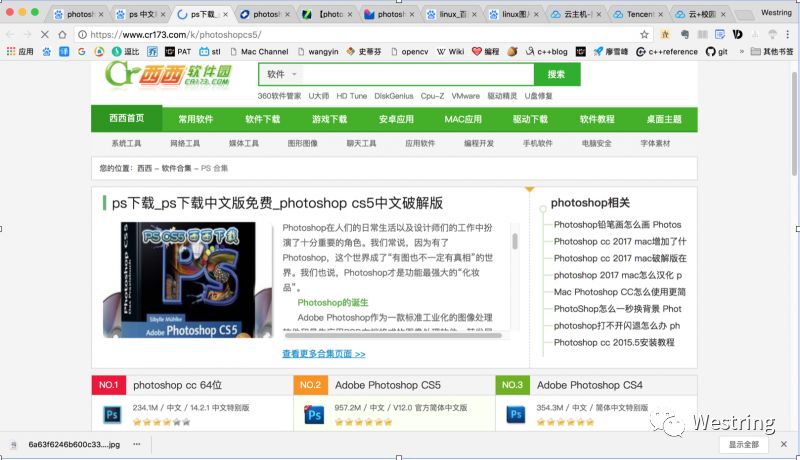Screen dimensions: 800x460
Task: Click 软件合集 in the breadcrumb
Action: [176, 168]
